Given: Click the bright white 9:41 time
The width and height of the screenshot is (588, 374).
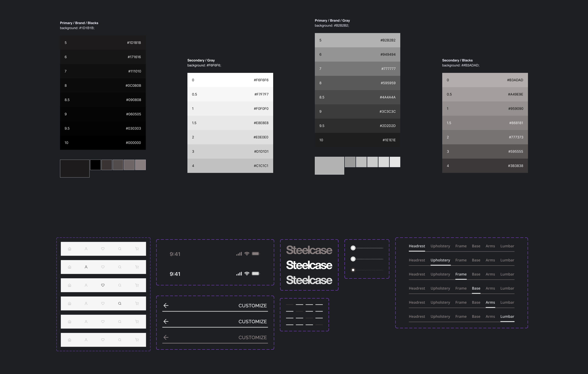Looking at the screenshot, I should pyautogui.click(x=175, y=274).
